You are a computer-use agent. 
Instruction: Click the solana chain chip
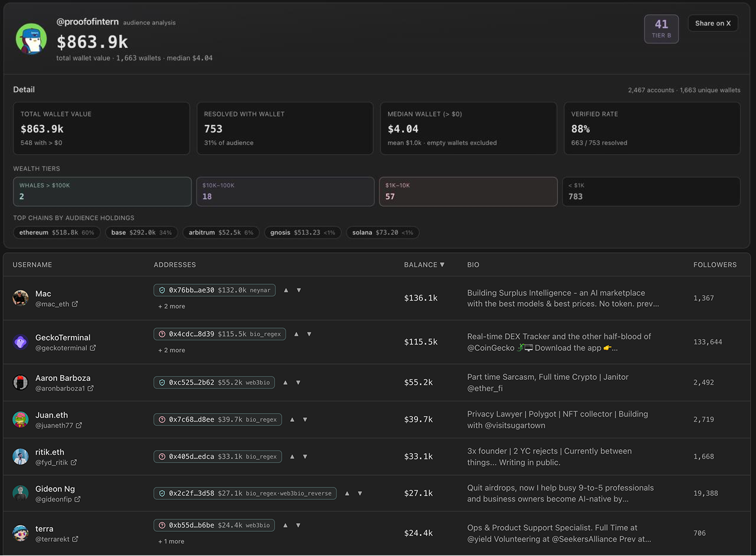(x=383, y=233)
